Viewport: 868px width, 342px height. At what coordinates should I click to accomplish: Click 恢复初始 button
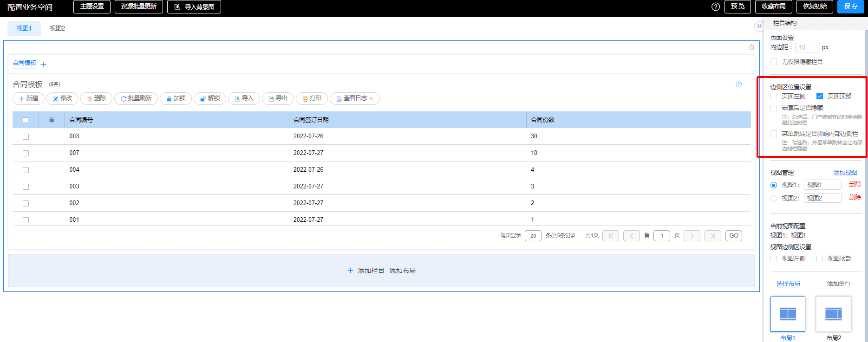tap(815, 6)
